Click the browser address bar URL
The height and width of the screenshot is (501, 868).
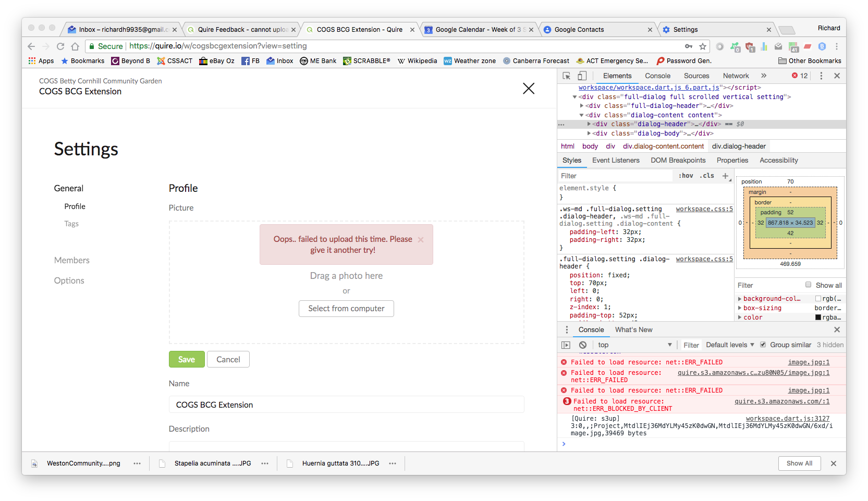coord(218,46)
